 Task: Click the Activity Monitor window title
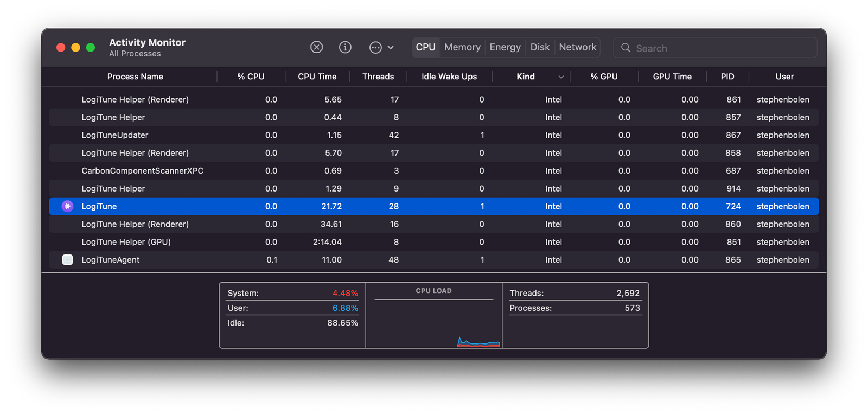click(147, 42)
